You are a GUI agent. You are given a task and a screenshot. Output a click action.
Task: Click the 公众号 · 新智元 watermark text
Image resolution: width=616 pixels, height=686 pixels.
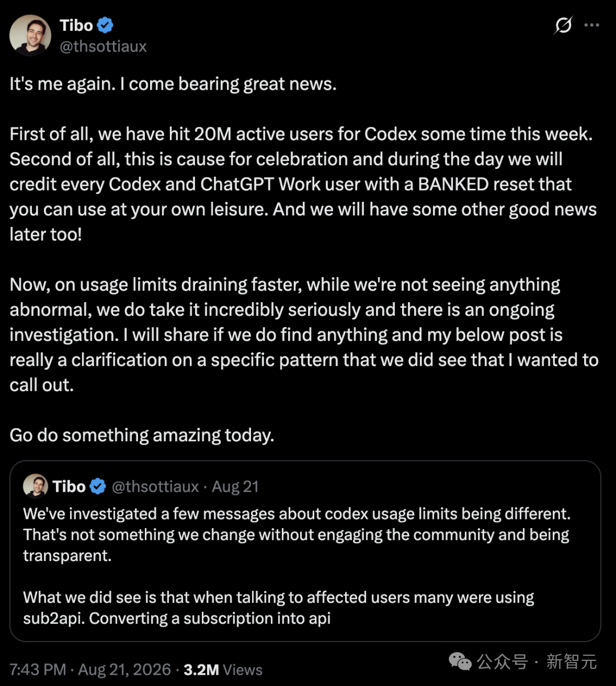(x=537, y=661)
